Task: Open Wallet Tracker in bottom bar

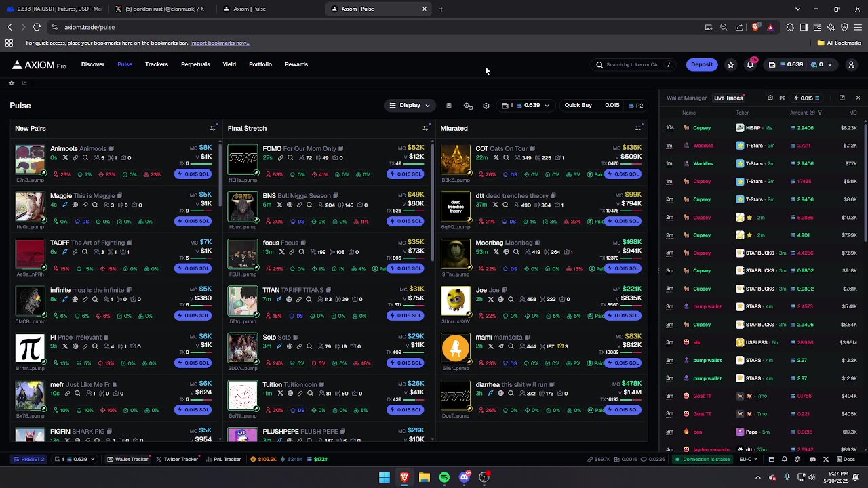Action: [127, 459]
